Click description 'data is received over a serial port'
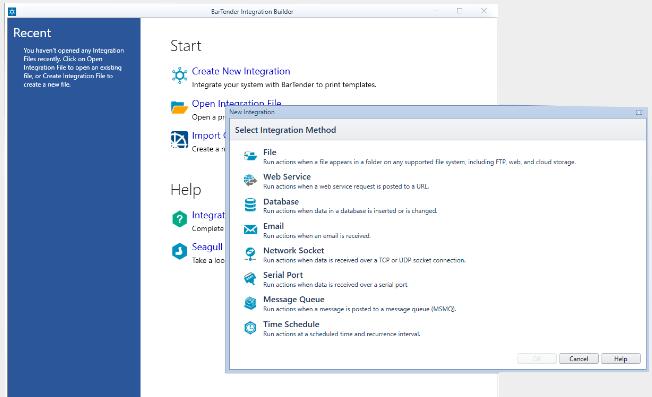The height and width of the screenshot is (397, 652). click(335, 285)
